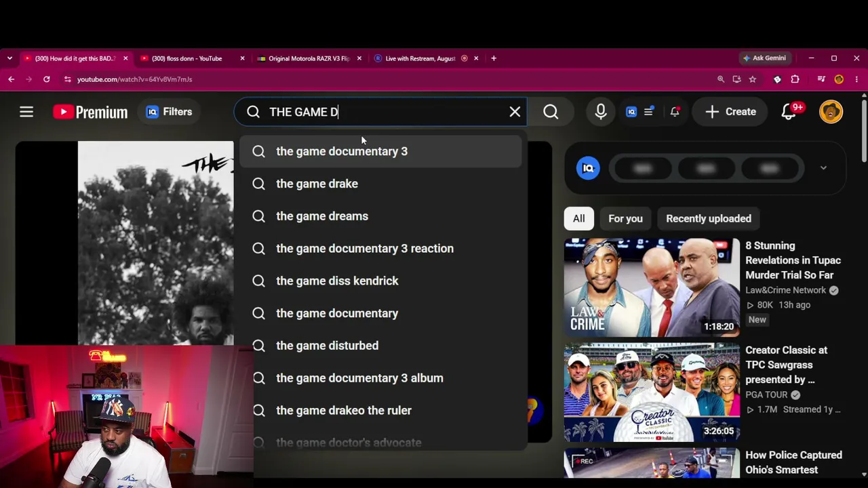868x488 pixels.
Task: Choose 'the game diss kendrick' suggestion
Action: 381,281
